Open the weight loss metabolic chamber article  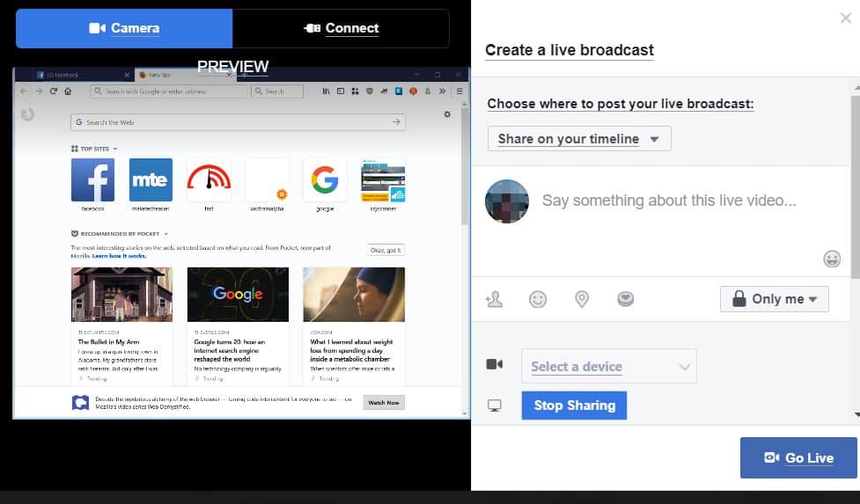pos(354,326)
